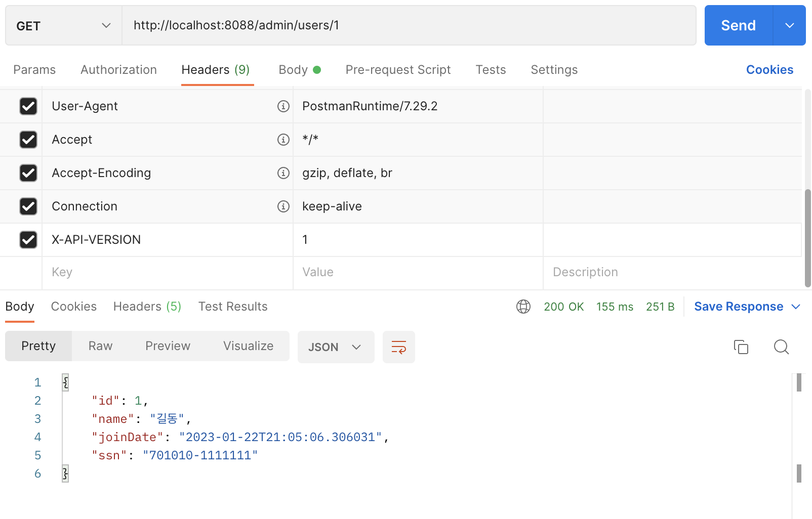
Task: Open the response Cookies tab
Action: click(x=74, y=307)
